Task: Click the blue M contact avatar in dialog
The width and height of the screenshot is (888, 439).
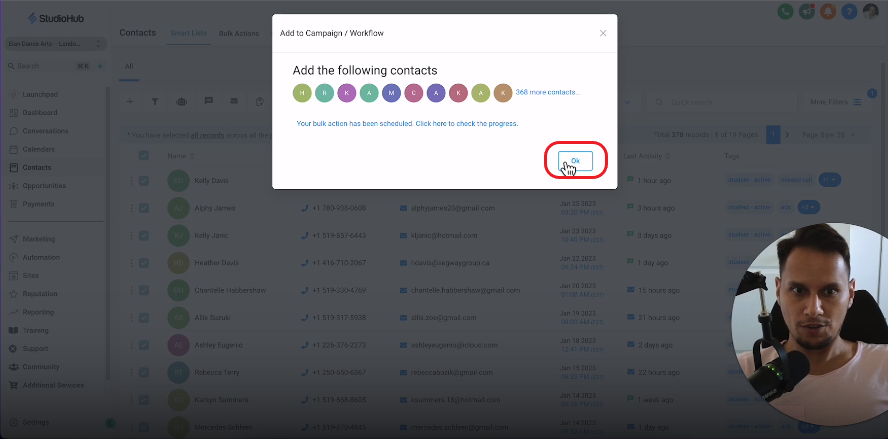Action: (391, 93)
